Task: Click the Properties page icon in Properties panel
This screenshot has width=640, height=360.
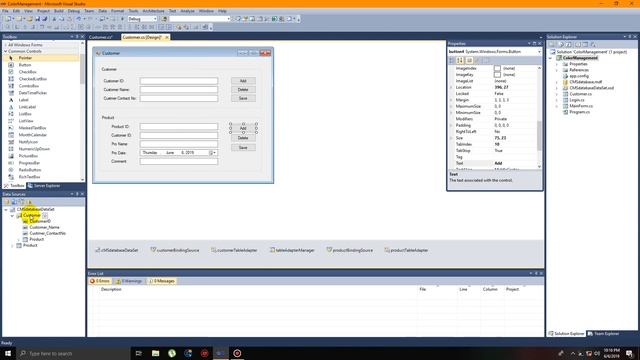Action: click(469, 60)
